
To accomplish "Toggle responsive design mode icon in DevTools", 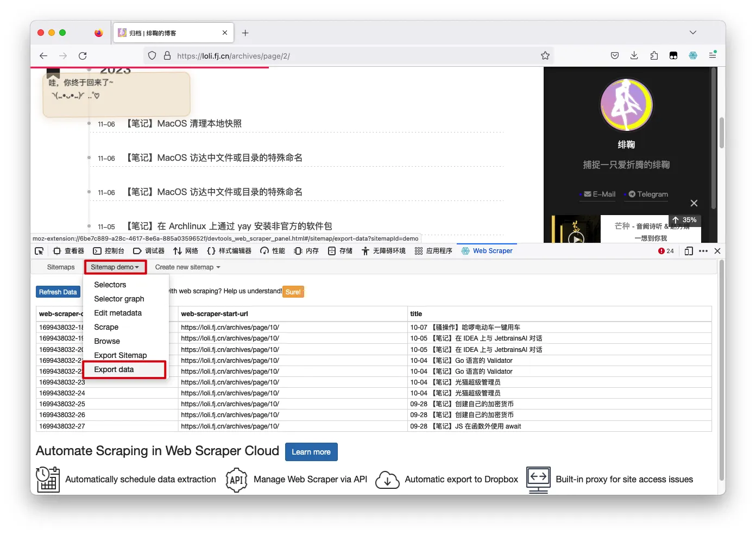I will [x=689, y=251].
